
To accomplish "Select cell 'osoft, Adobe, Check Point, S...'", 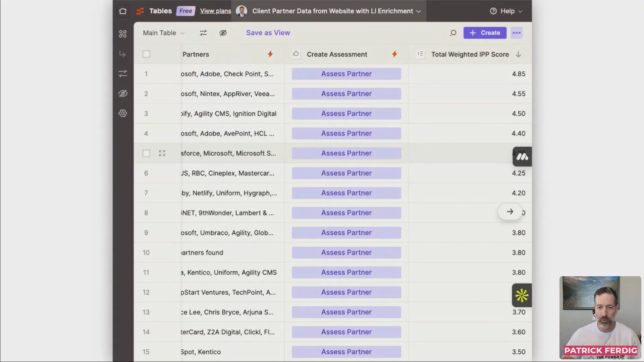I will 232,74.
